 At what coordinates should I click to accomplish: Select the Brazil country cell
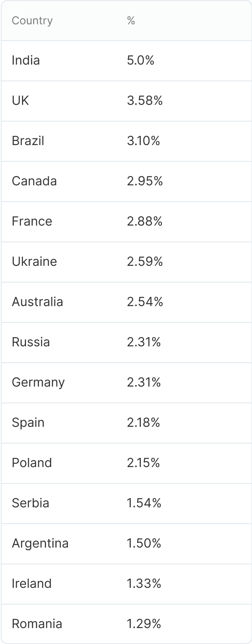pyautogui.click(x=28, y=141)
